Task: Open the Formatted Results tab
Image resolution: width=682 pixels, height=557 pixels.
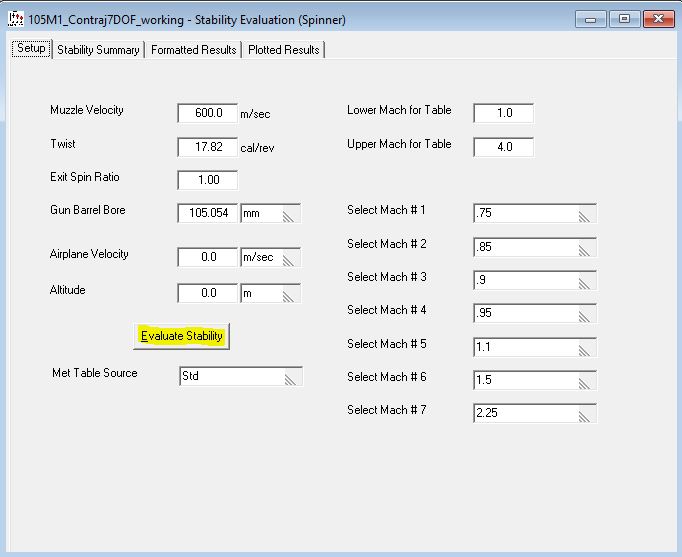Action: (x=194, y=50)
